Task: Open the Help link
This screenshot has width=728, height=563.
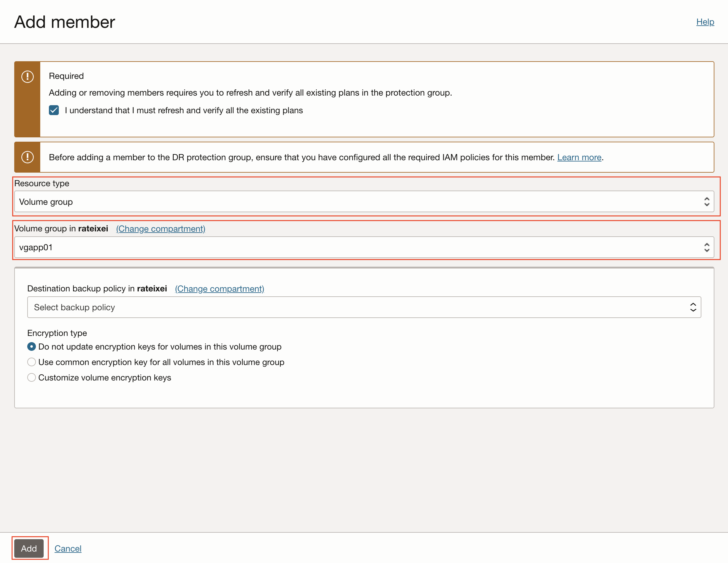Action: pyautogui.click(x=705, y=22)
